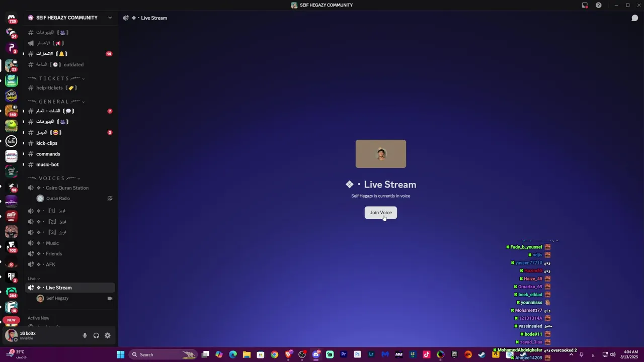The width and height of the screenshot is (644, 362).
Task: Open the LE logo server icon
Action: [11, 141]
